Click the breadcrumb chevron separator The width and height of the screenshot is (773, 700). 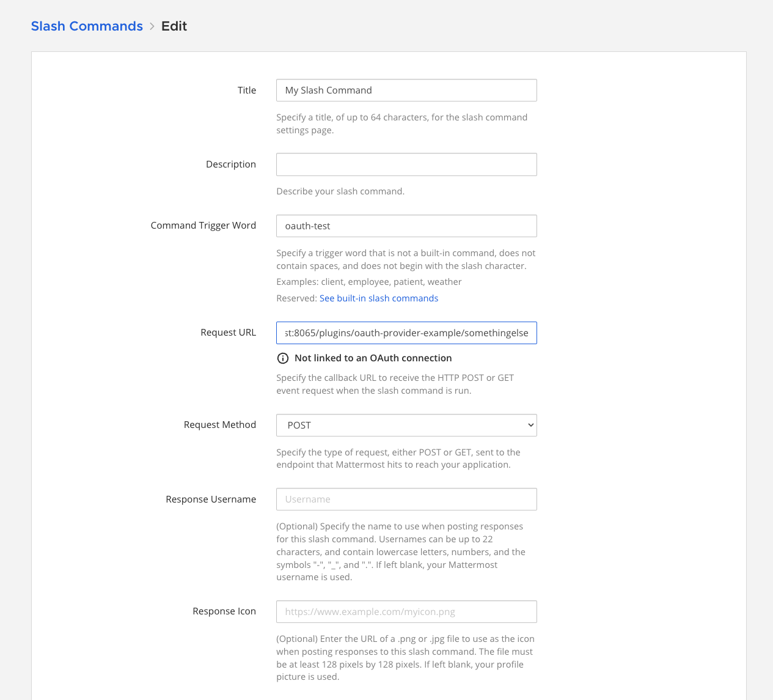pos(152,26)
